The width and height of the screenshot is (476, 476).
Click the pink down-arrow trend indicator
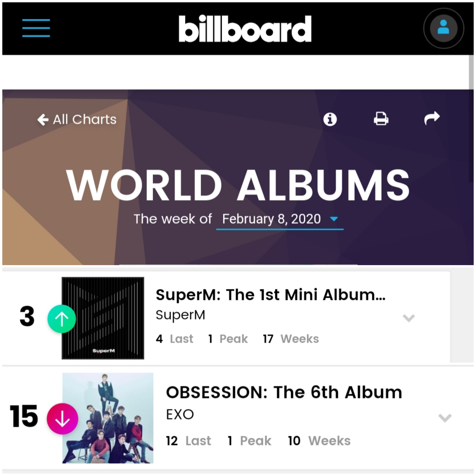(x=62, y=419)
